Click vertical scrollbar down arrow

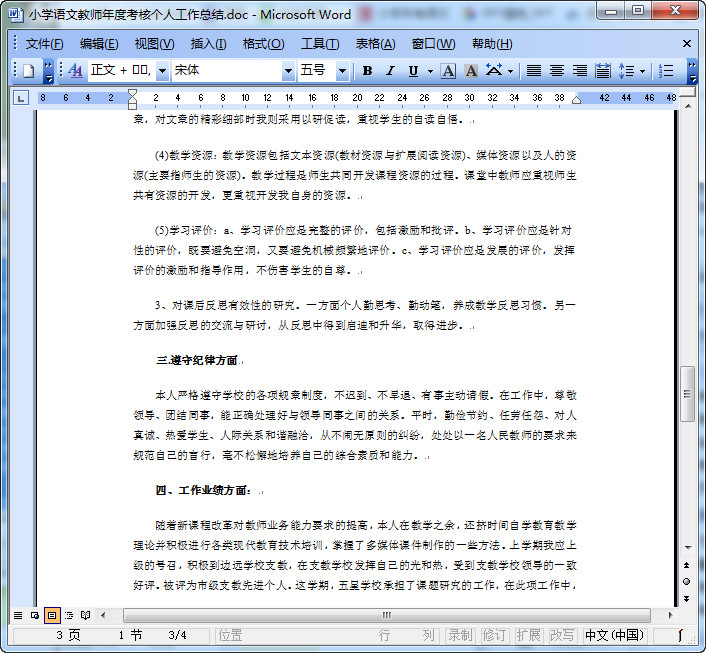tap(688, 548)
